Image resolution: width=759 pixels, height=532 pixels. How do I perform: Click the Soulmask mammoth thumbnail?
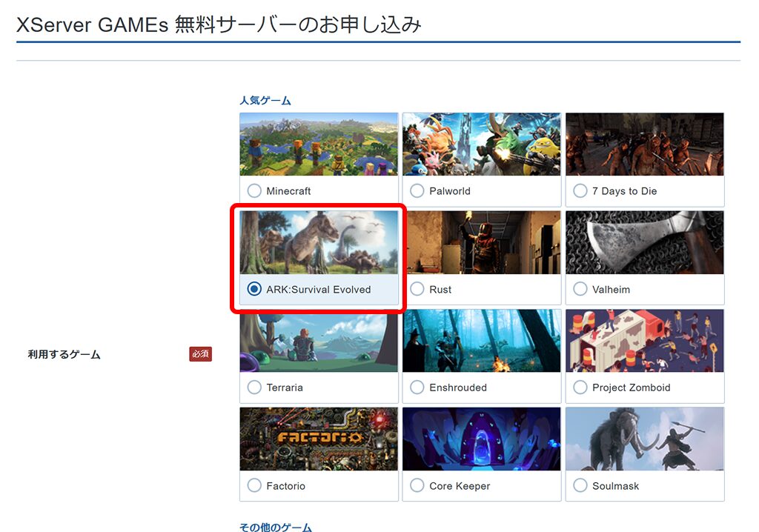645,439
